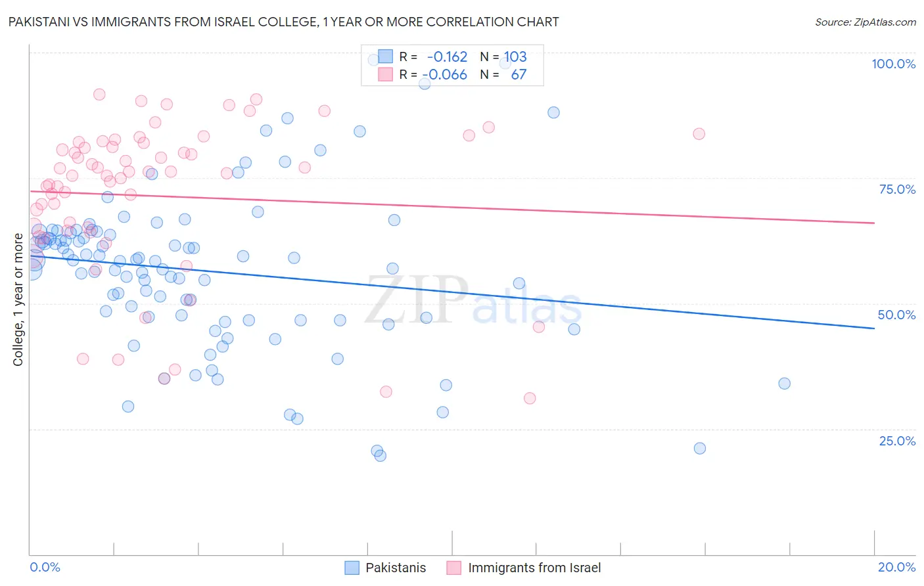Click the chart title text
The height and width of the screenshot is (586, 924).
tap(283, 22)
